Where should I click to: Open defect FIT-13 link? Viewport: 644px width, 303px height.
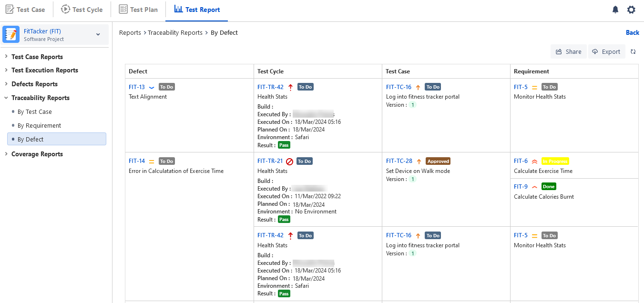click(x=137, y=87)
